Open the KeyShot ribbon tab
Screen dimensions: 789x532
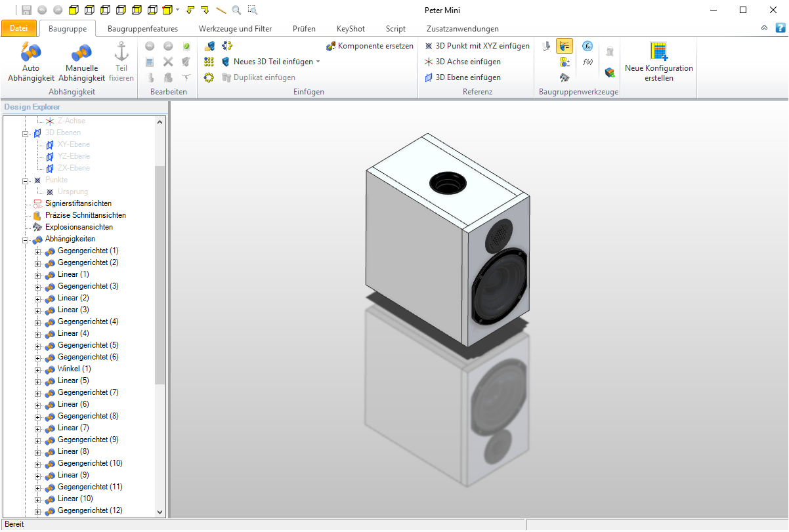351,29
